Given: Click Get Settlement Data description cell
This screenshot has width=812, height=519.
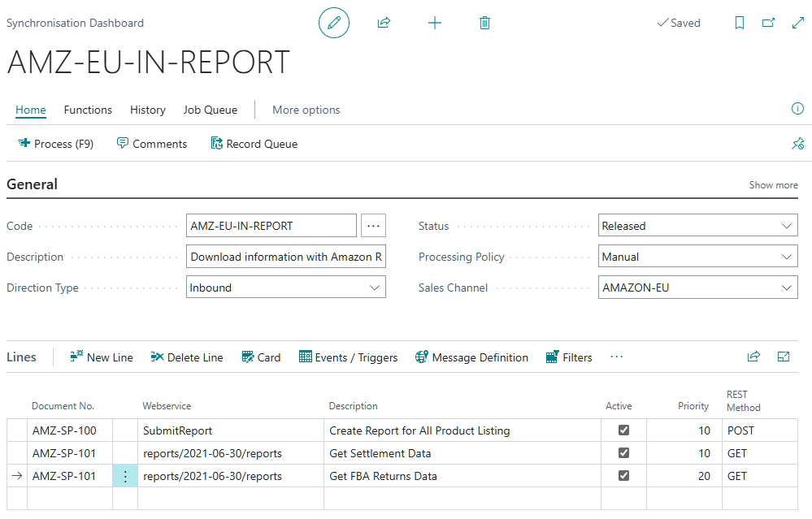Looking at the screenshot, I should pyautogui.click(x=462, y=452).
